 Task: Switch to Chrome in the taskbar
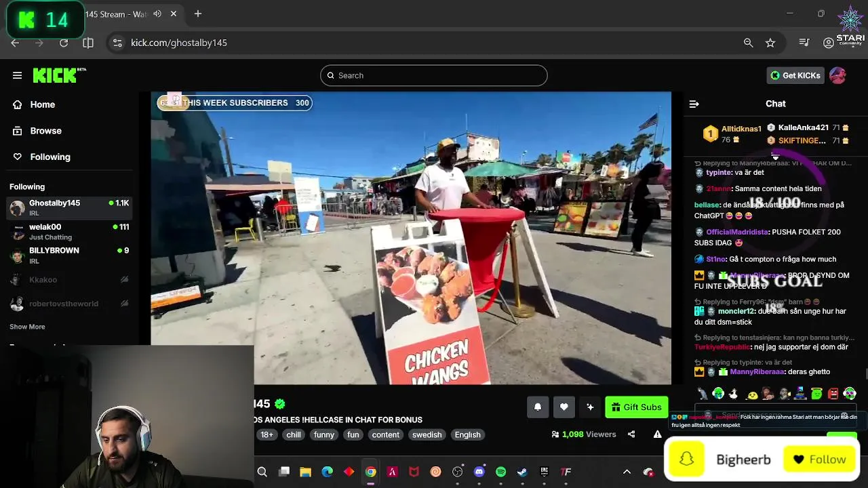coord(371,472)
